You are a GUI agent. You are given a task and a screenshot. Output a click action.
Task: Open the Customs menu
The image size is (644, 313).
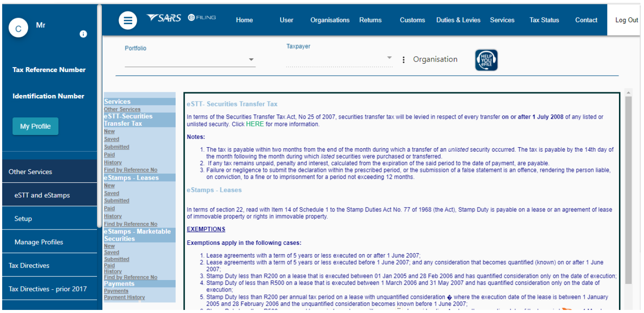coord(412,20)
